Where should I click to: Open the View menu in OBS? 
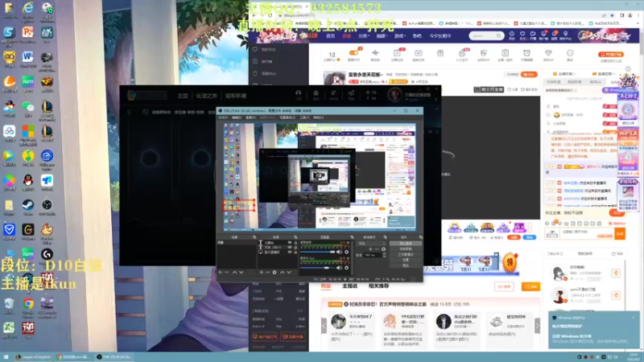click(x=250, y=117)
